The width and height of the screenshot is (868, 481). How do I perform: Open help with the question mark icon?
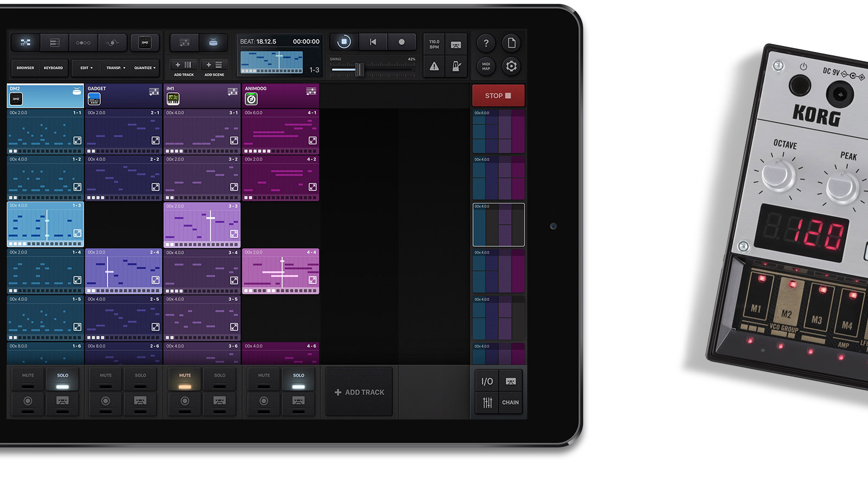tap(486, 43)
